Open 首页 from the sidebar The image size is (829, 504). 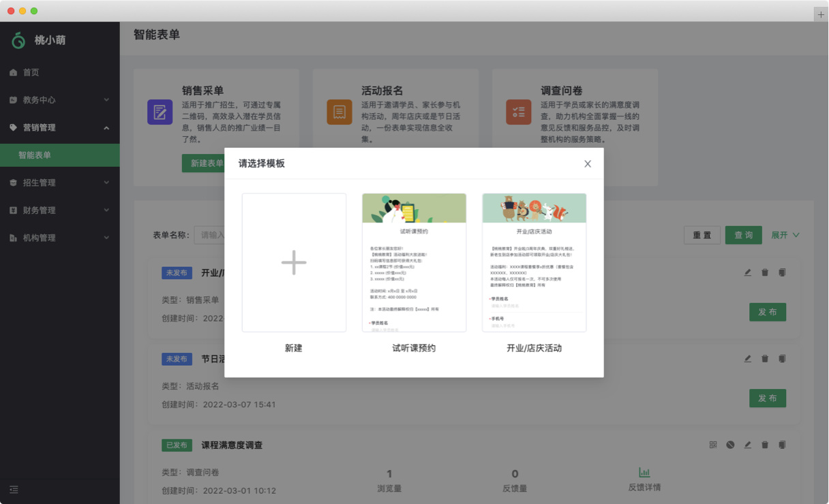click(31, 72)
